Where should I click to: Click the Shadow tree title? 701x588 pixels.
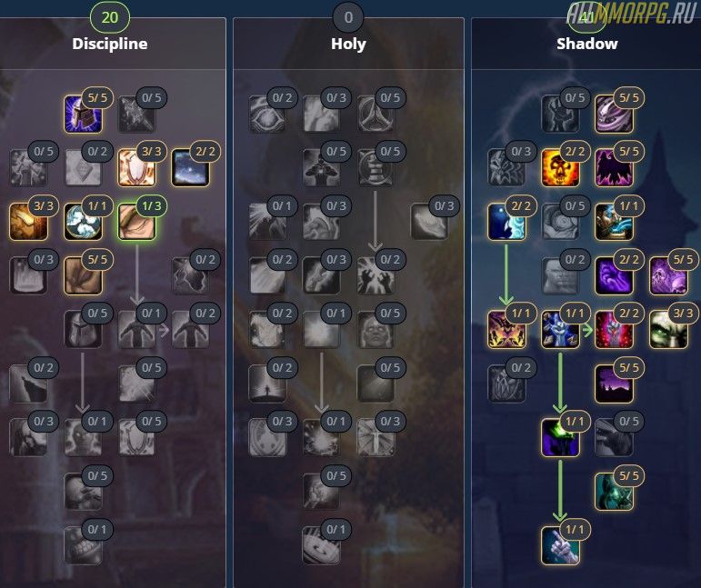(587, 44)
